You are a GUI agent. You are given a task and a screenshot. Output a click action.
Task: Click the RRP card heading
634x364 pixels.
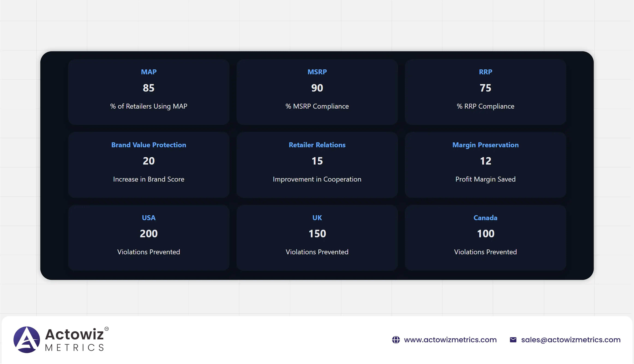tap(486, 72)
